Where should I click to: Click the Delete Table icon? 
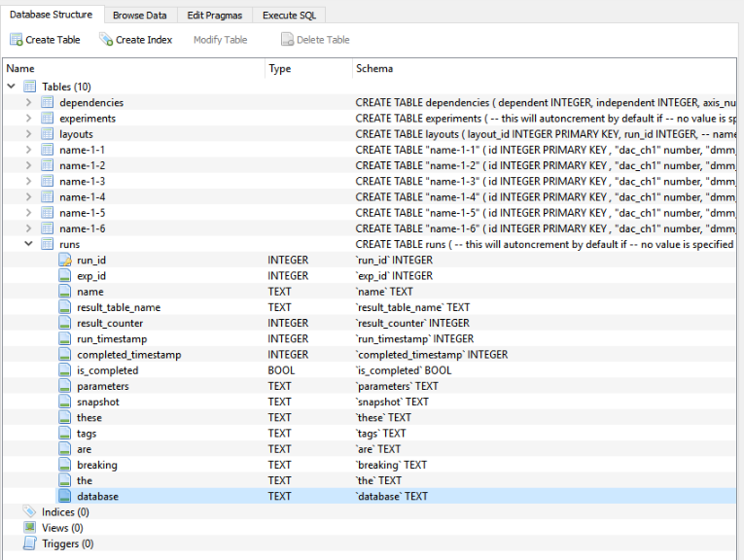(287, 40)
